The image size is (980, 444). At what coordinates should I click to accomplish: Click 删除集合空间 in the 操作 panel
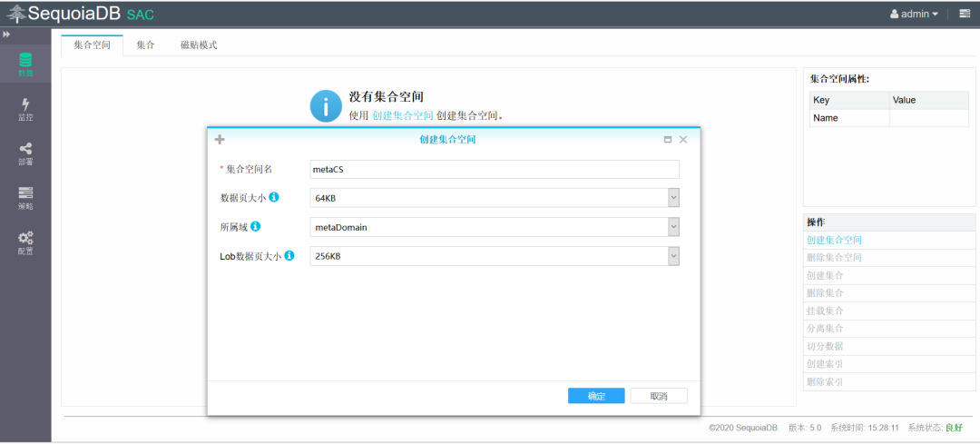[x=835, y=257]
